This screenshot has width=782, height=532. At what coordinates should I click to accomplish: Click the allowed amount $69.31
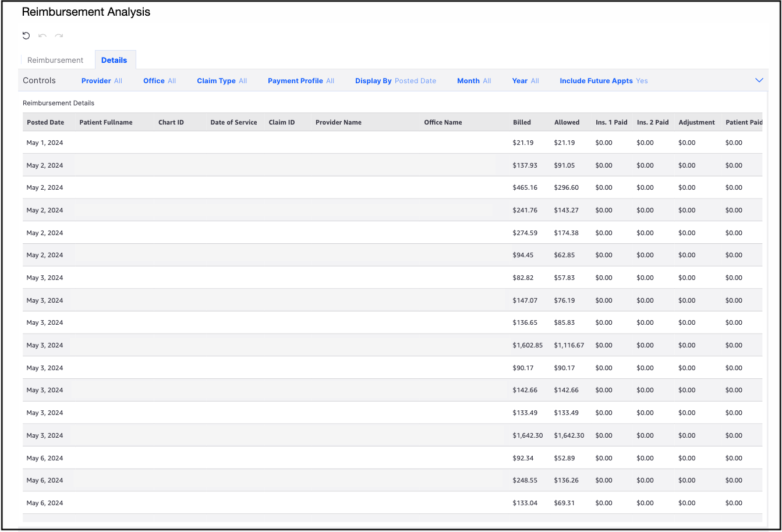point(564,503)
